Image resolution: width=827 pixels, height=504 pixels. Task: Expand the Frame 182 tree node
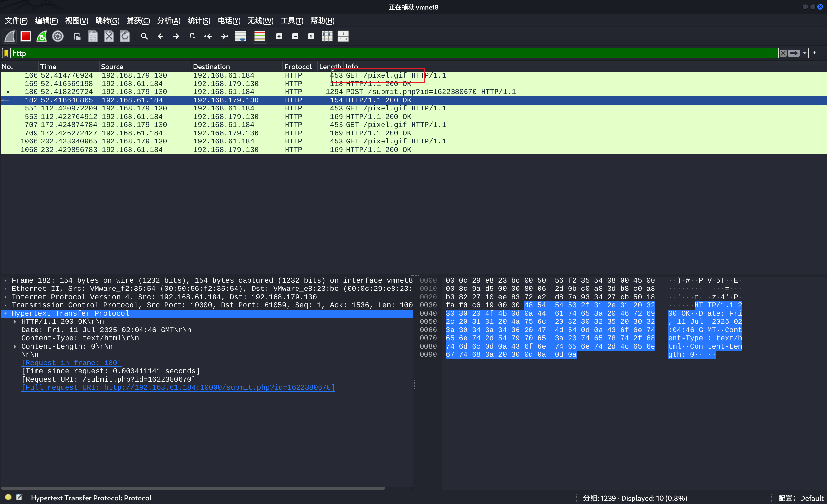5,280
